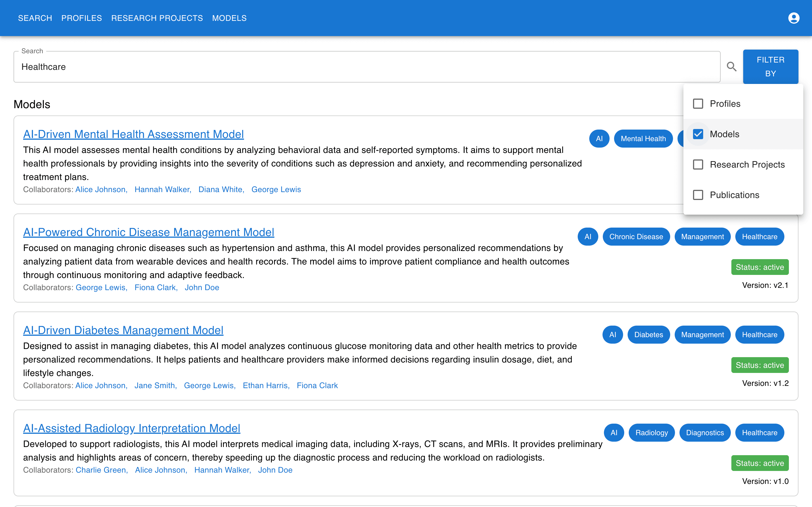Switch to the PROFILES nav item
The height and width of the screenshot is (507, 812).
pos(81,18)
